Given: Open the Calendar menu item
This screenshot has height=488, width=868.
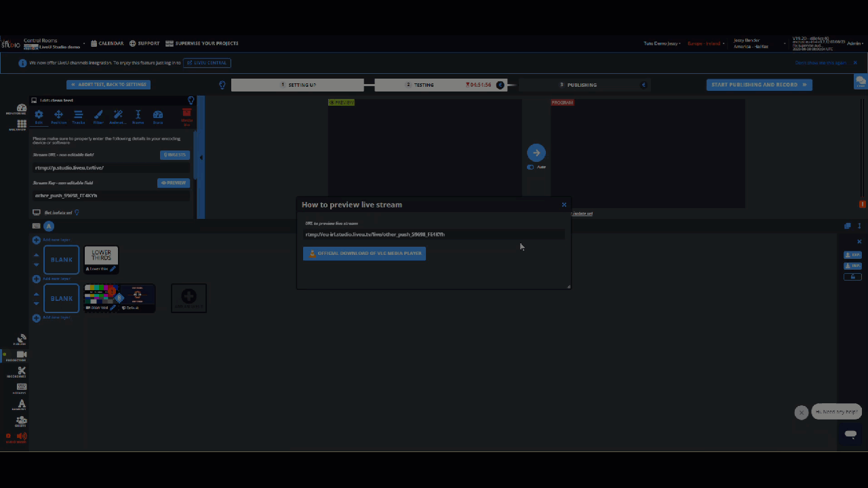Looking at the screenshot, I should point(107,43).
